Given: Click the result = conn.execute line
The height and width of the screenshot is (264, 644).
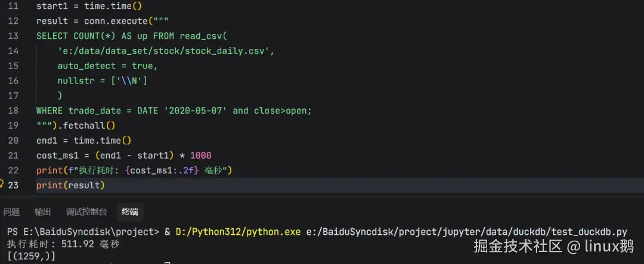Looking at the screenshot, I should coord(103,21).
